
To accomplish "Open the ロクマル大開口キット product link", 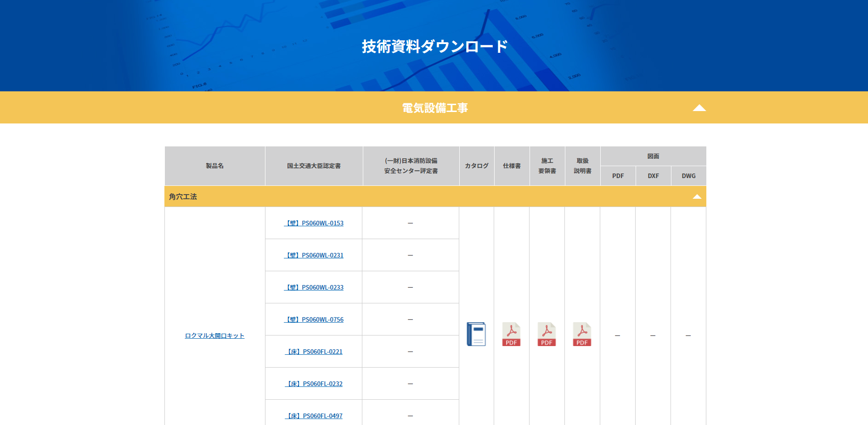I will point(214,336).
